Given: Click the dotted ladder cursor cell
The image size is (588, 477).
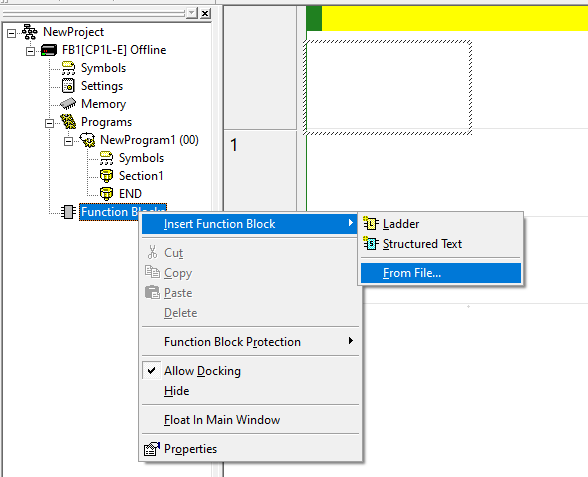Looking at the screenshot, I should click(388, 87).
